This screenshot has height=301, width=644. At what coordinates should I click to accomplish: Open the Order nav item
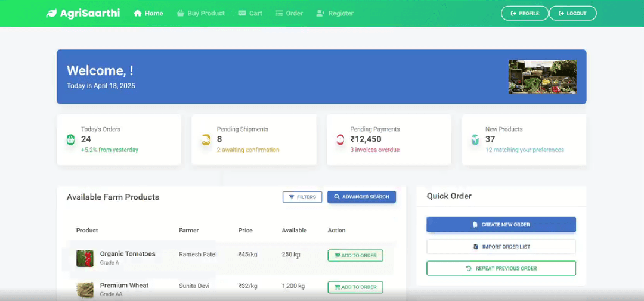click(289, 13)
